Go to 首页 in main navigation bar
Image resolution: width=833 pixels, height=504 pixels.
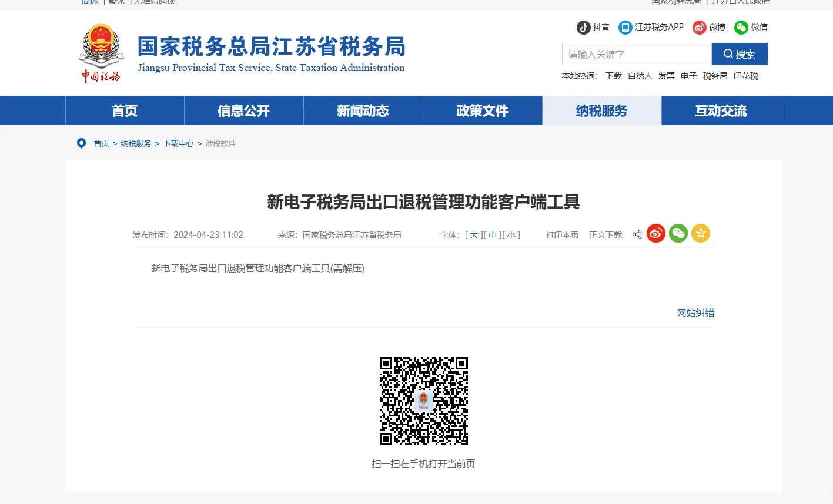125,110
